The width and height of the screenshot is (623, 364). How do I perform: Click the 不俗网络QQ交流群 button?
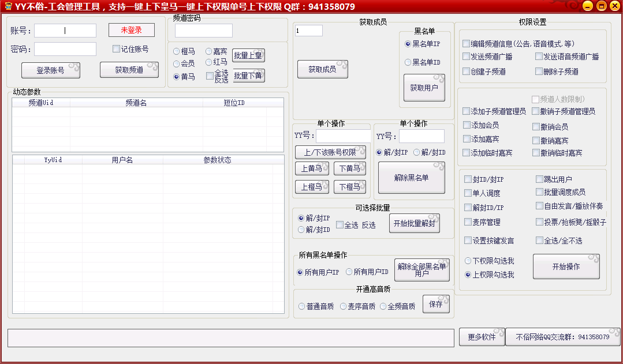tap(562, 337)
